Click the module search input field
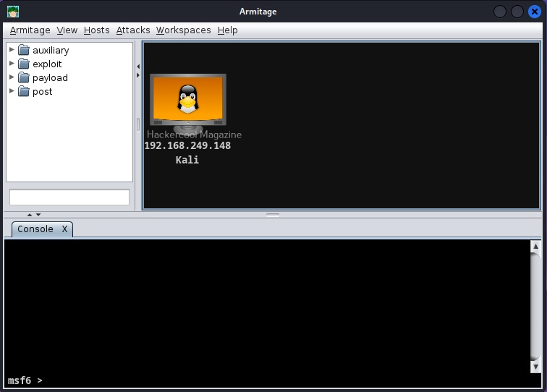 click(x=69, y=197)
